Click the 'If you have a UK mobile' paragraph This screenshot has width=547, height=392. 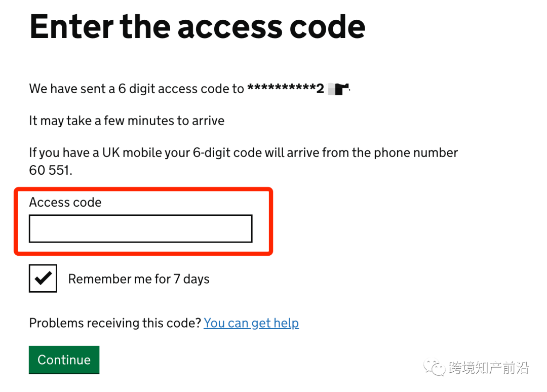click(x=244, y=161)
